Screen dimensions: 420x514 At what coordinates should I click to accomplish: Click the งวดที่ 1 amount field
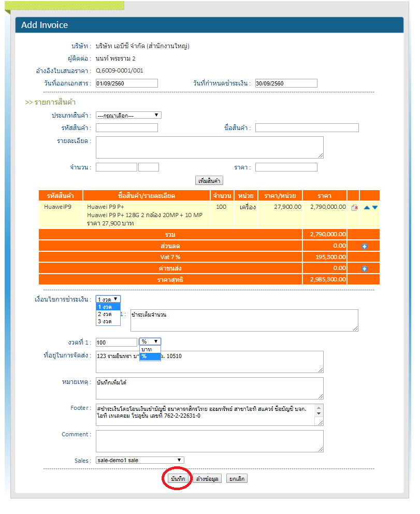(117, 342)
